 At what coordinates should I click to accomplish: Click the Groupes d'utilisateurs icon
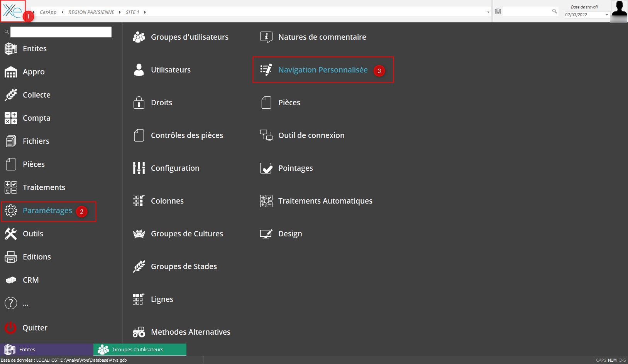pos(139,37)
